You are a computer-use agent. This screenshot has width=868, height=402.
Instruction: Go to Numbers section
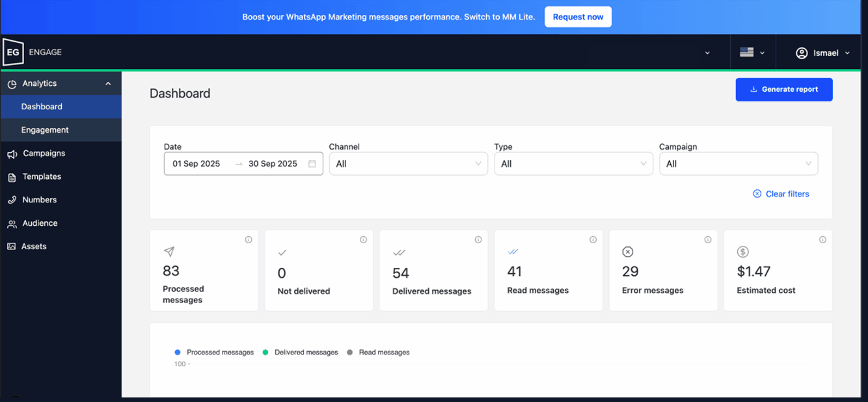pos(61,200)
